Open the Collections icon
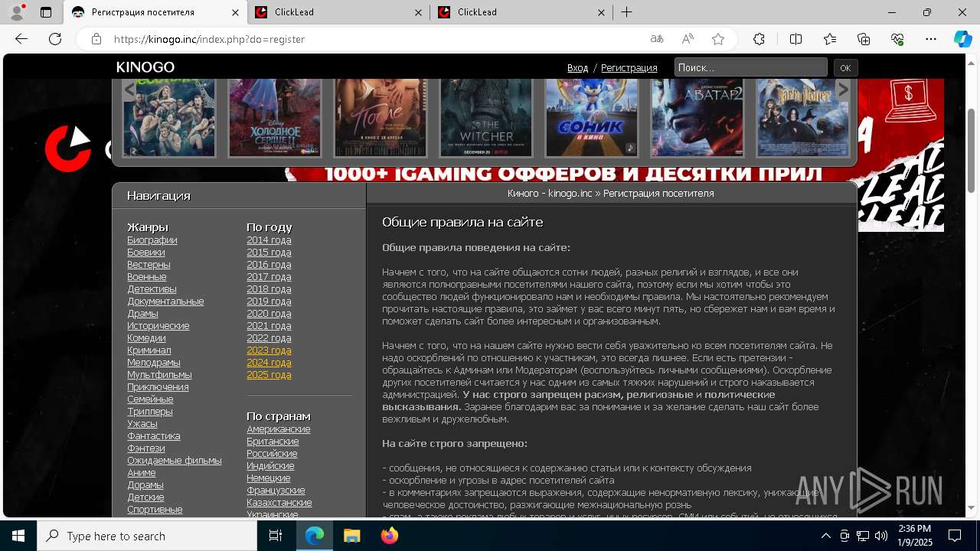 (x=864, y=39)
